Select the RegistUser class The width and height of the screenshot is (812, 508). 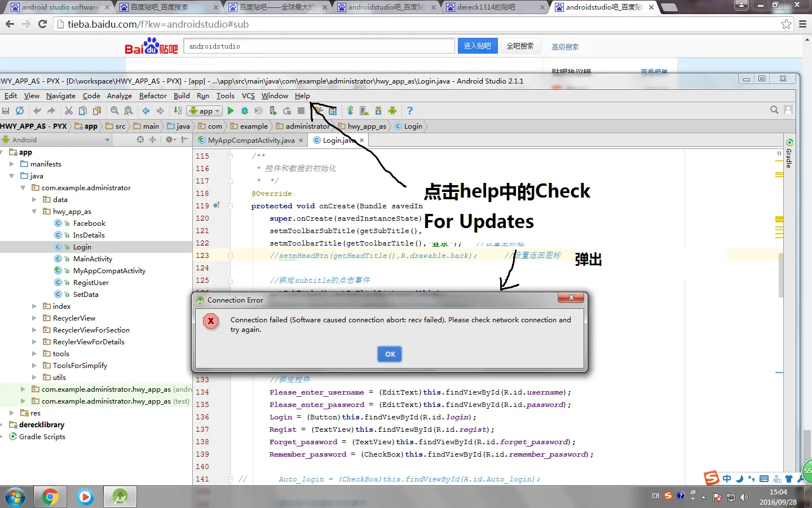(91, 283)
